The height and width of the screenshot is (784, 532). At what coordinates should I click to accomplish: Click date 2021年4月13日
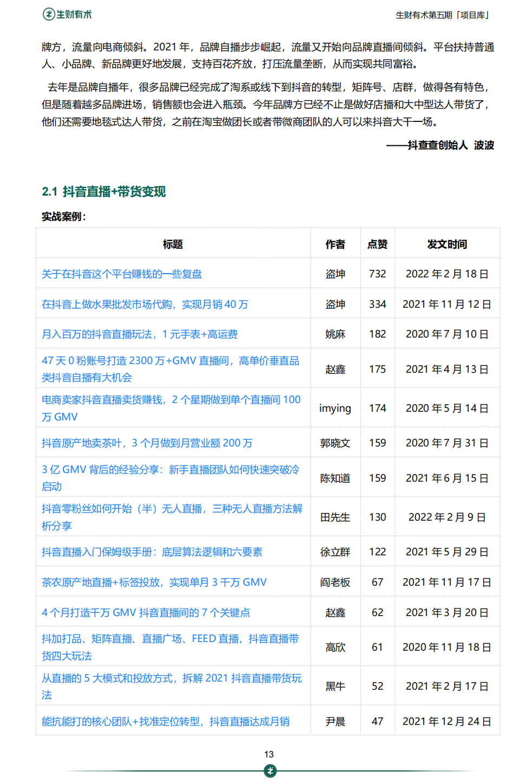coord(447,370)
